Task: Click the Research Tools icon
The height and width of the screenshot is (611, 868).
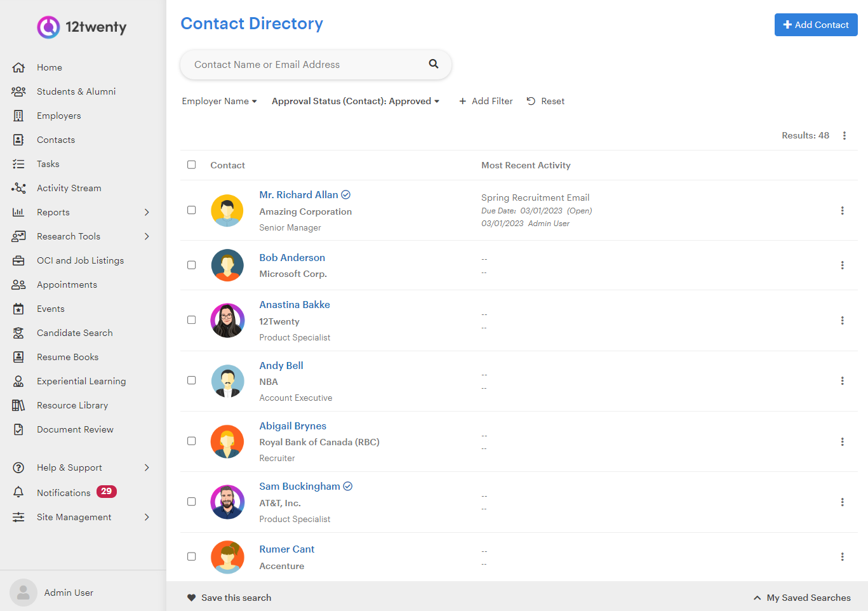Action: coord(18,236)
